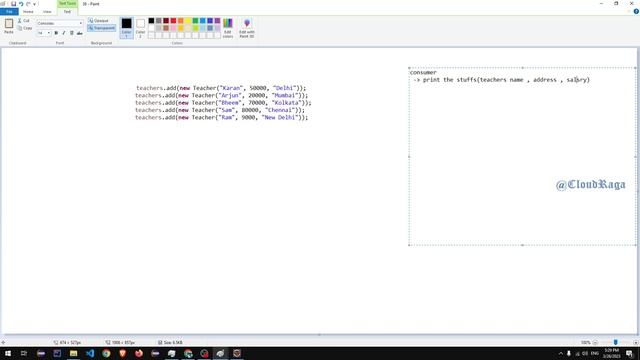Toggle Italic text formatting
The height and width of the screenshot is (360, 640).
64,33
